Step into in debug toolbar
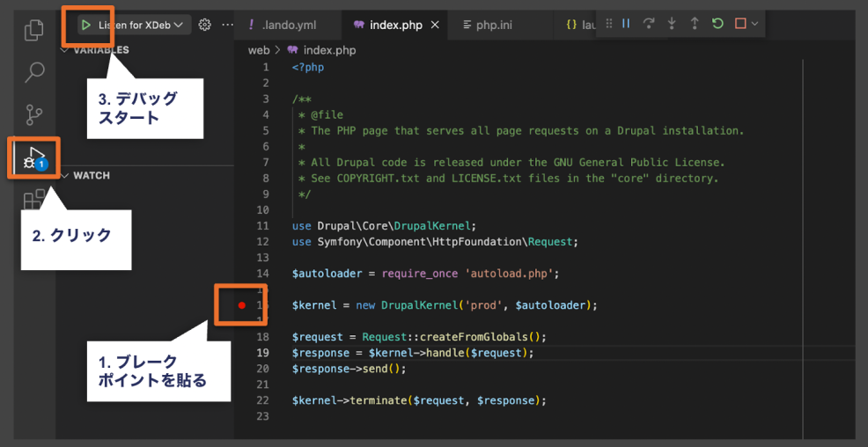 [672, 24]
